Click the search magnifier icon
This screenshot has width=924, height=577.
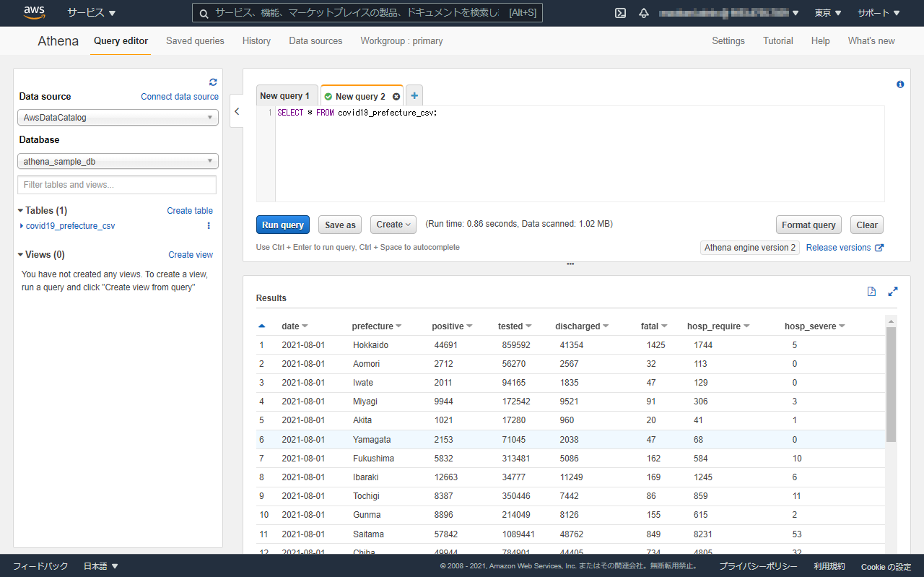(204, 13)
